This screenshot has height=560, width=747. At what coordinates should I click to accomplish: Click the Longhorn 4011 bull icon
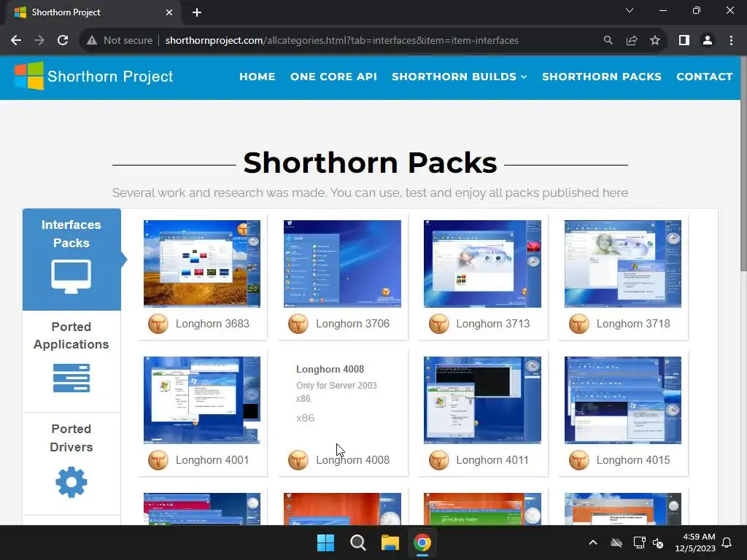tap(438, 460)
